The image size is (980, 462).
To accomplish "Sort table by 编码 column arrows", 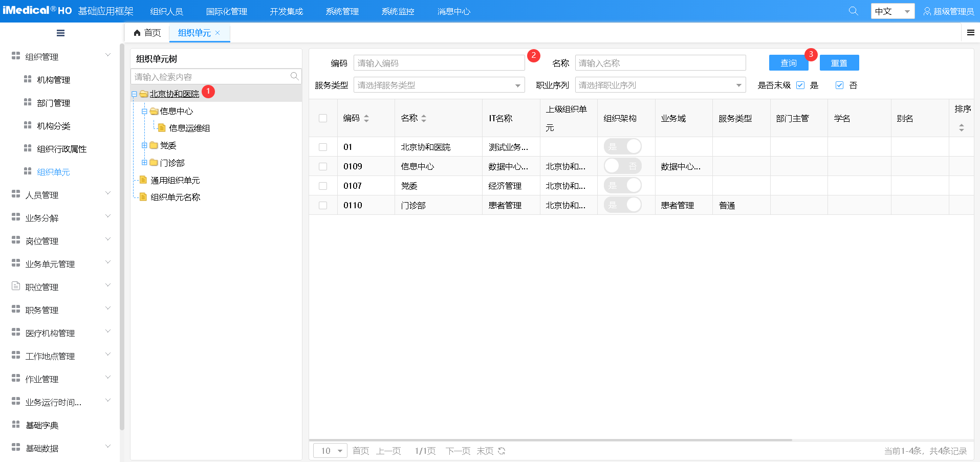I will click(366, 118).
